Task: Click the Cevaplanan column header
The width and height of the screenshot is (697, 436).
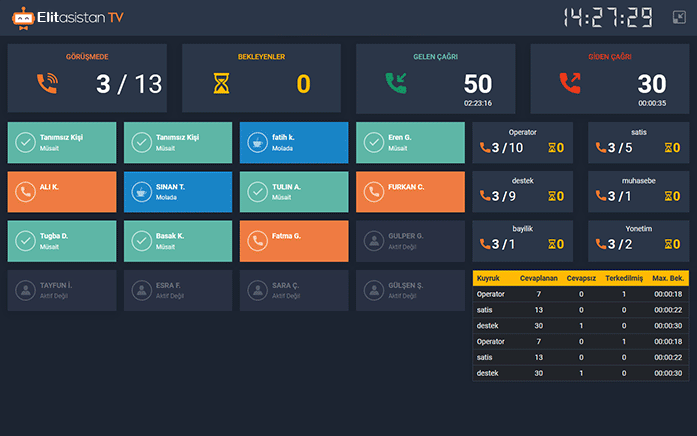Action: (x=538, y=278)
